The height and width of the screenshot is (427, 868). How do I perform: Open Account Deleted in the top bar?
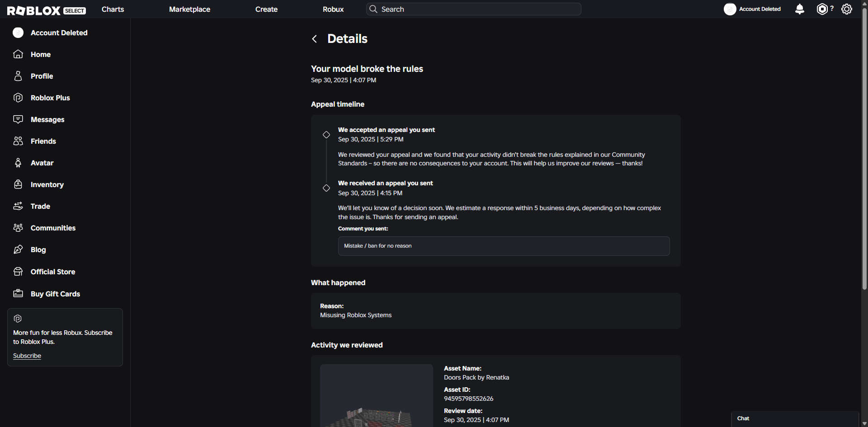point(759,9)
